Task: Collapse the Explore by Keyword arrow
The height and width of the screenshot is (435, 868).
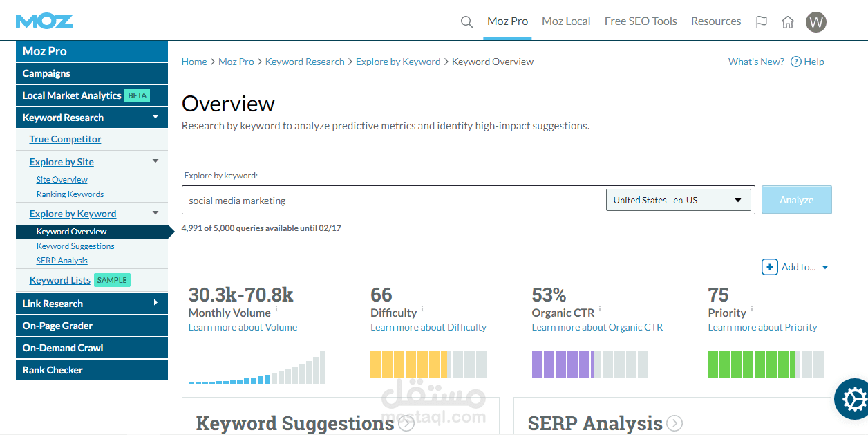Action: point(155,213)
